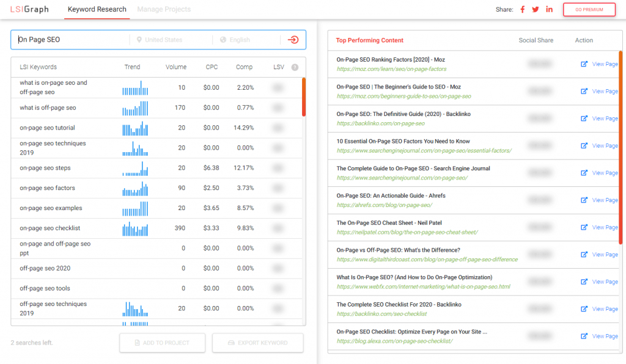
Task: Click View Page for Neil Patel Cheat Sheet
Action: (x=605, y=227)
